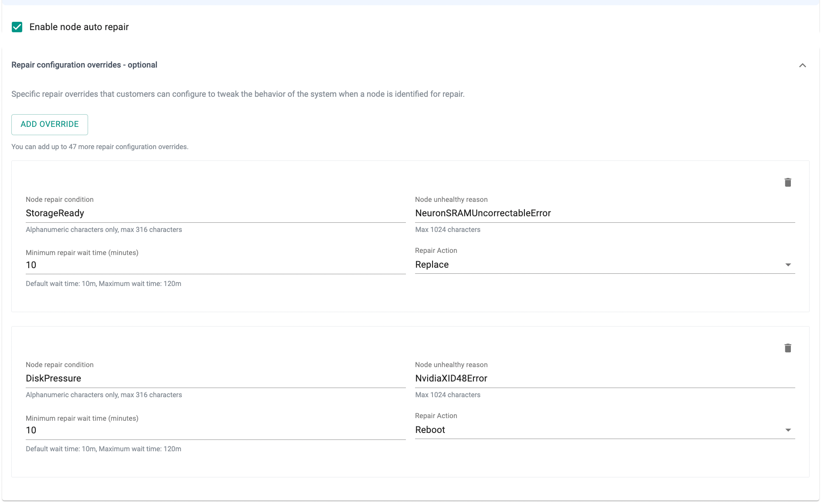824x504 pixels.
Task: Click the Node unhealthy reason label above NvidiaXID48Error
Action: point(451,365)
